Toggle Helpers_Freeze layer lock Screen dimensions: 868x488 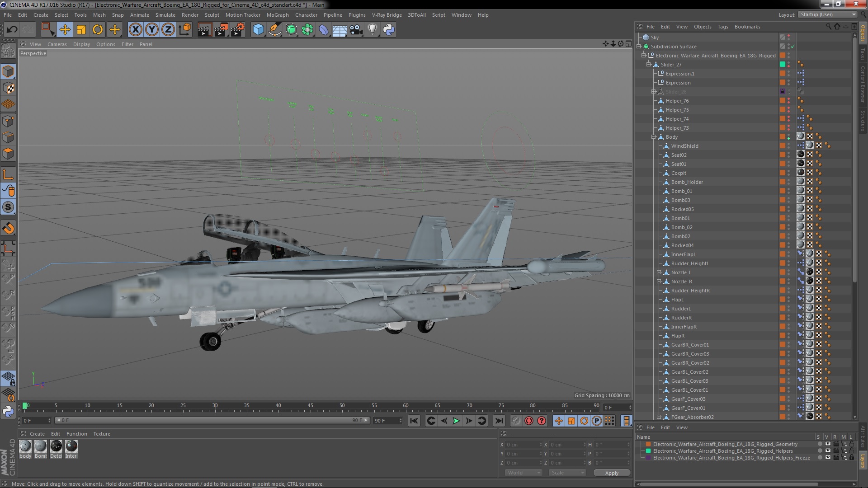tap(852, 458)
